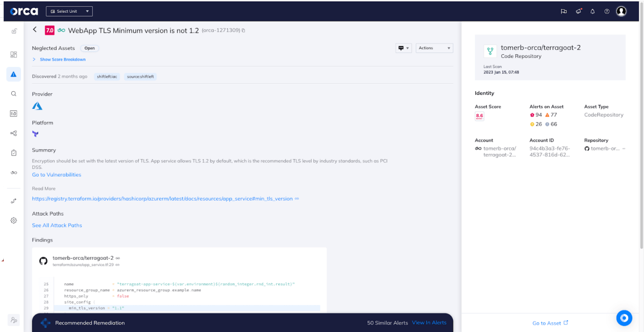
Task: Open the Dashboard icon in the sidebar
Action: coord(13,55)
